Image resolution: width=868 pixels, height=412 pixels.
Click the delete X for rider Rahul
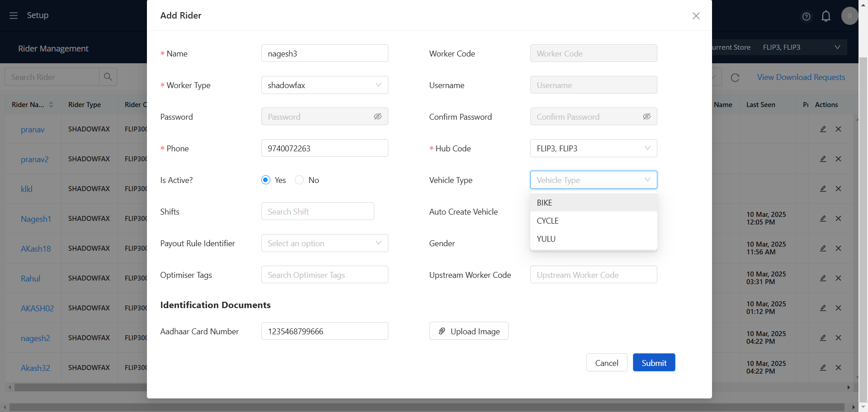point(838,278)
